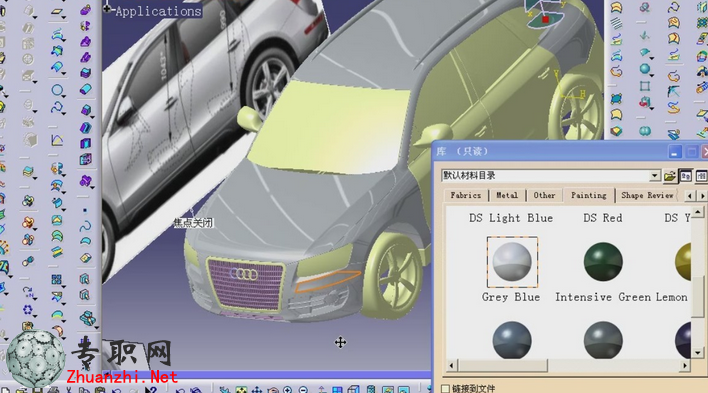Click the Fit All In view icon
The width and height of the screenshot is (708, 393).
[241, 390]
